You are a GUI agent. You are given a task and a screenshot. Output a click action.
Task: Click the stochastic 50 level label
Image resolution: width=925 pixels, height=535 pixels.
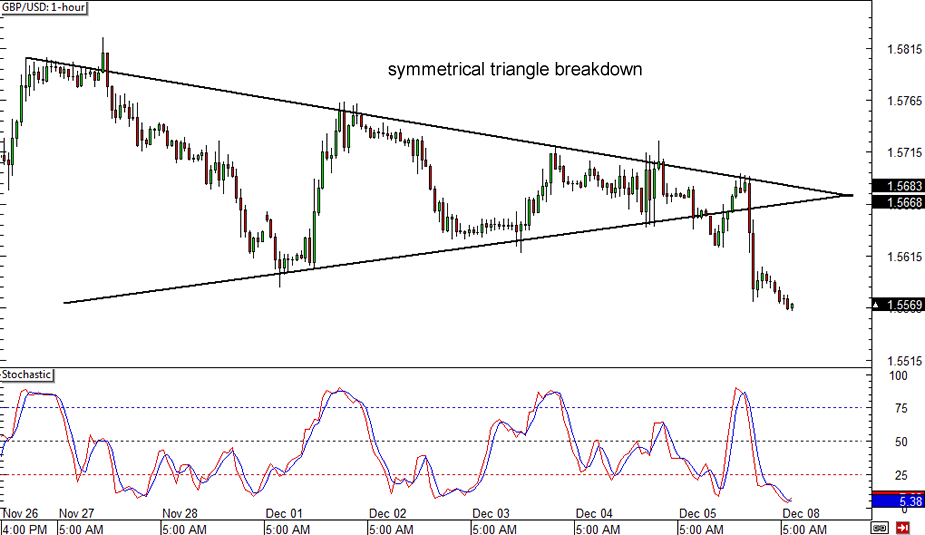pyautogui.click(x=901, y=442)
